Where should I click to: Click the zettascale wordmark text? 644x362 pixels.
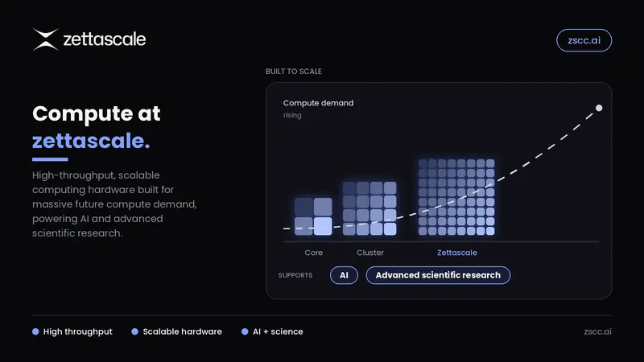tap(105, 39)
